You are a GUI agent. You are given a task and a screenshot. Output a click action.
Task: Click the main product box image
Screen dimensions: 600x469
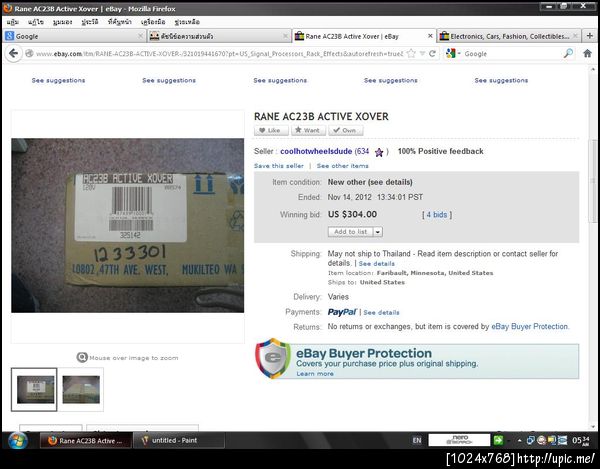click(127, 225)
